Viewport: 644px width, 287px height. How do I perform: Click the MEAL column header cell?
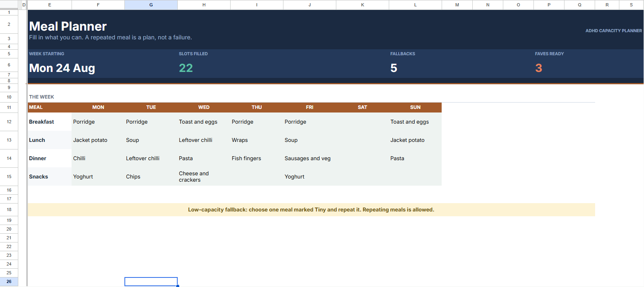point(50,107)
